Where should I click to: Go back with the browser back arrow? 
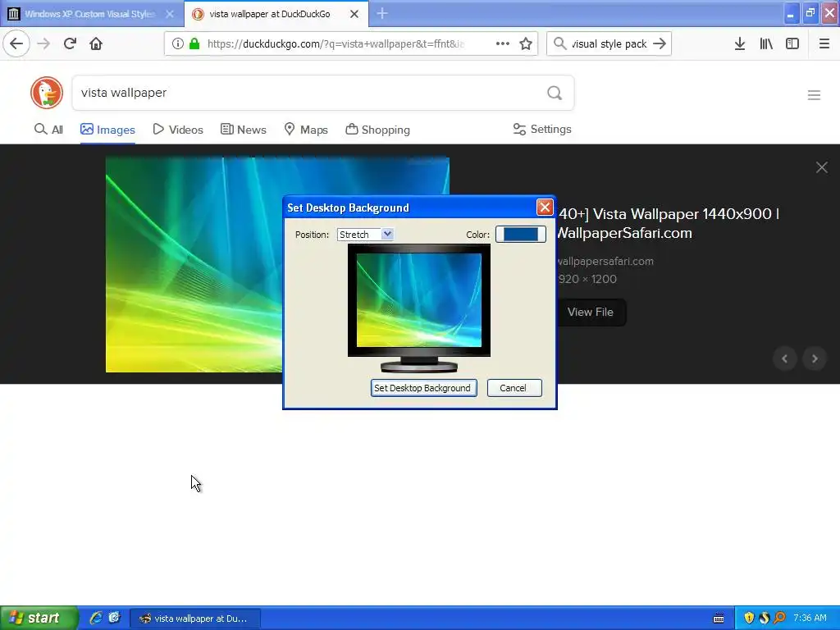coord(16,43)
